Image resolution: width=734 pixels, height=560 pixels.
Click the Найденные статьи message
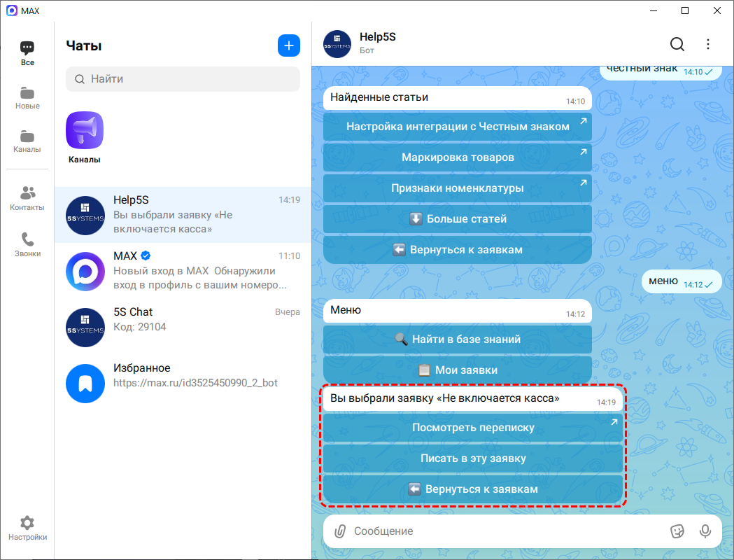(458, 98)
